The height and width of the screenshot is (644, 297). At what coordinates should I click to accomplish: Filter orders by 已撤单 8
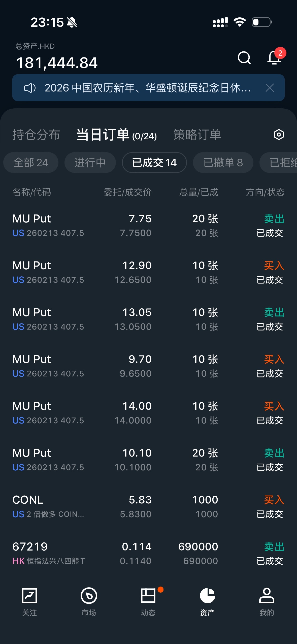click(x=223, y=163)
